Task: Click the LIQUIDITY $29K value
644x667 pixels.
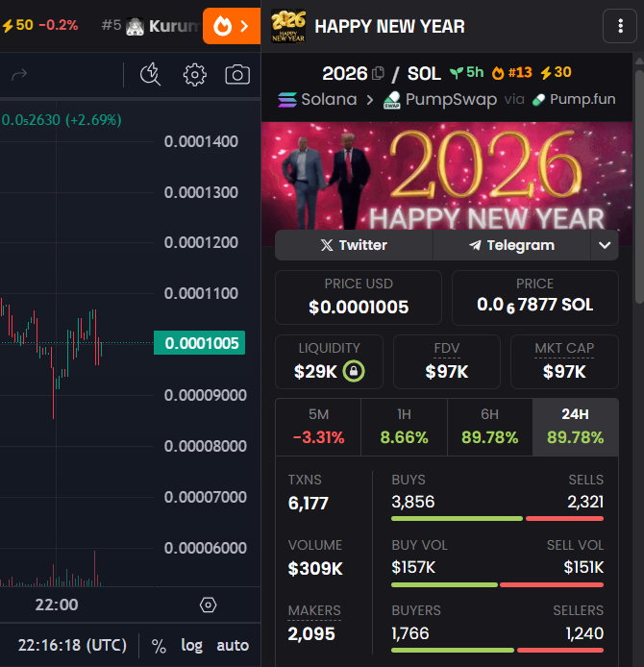Action: (x=315, y=371)
